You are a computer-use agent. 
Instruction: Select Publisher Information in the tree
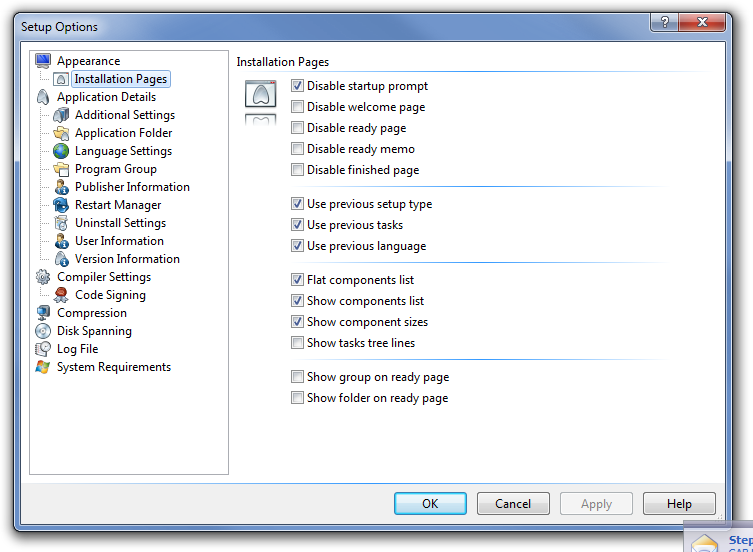click(x=131, y=187)
